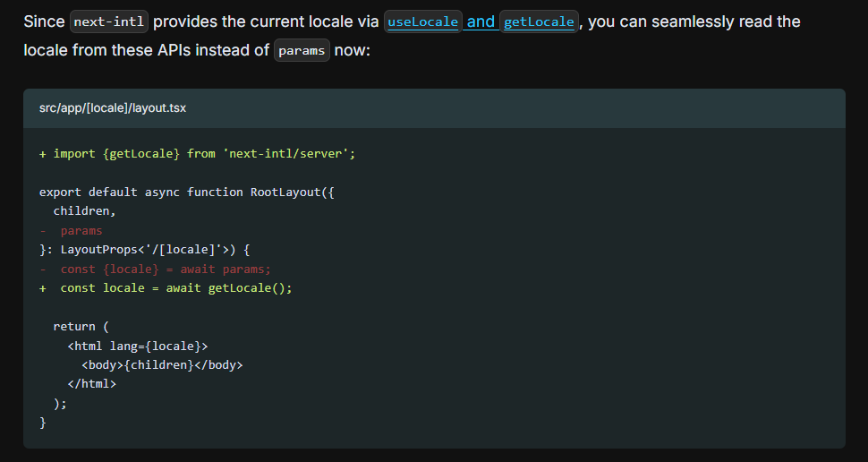The image size is (868, 462).
Task: Click the children, parameter line
Action: pos(84,211)
